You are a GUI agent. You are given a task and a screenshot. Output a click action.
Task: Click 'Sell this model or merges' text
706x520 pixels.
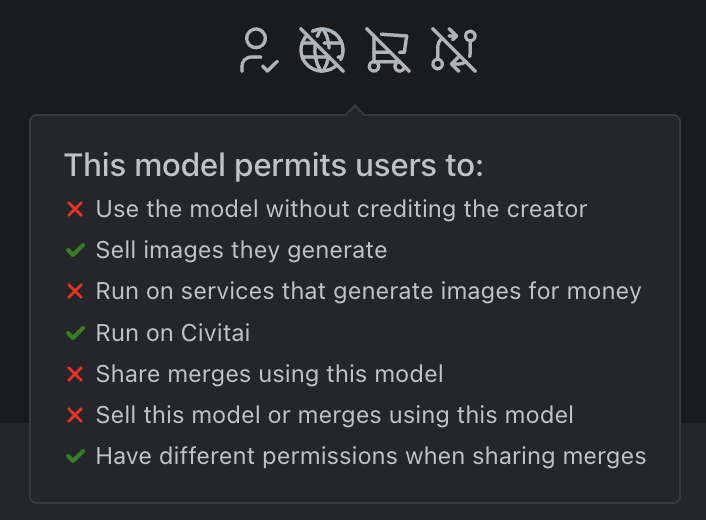pyautogui.click(x=334, y=415)
